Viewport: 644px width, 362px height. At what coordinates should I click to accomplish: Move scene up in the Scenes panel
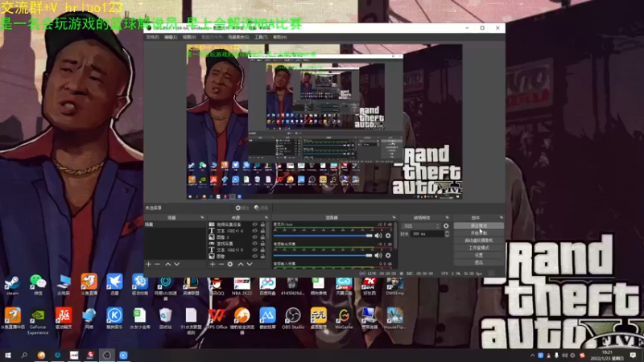pyautogui.click(x=167, y=265)
